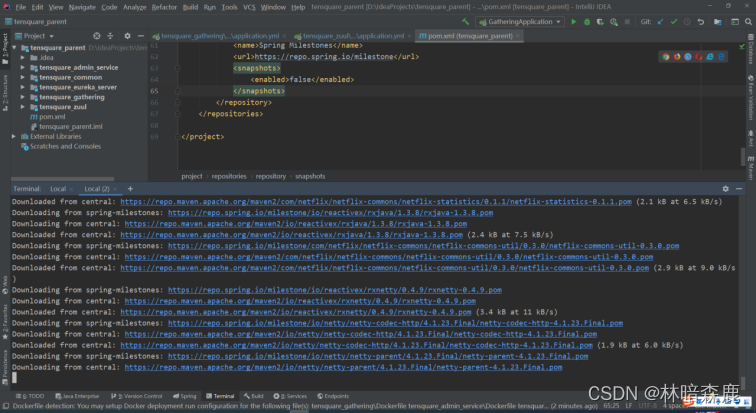Open the Services tool window

(290, 396)
